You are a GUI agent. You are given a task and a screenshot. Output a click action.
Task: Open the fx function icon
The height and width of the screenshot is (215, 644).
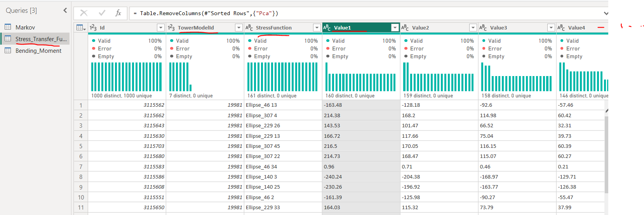pos(118,13)
